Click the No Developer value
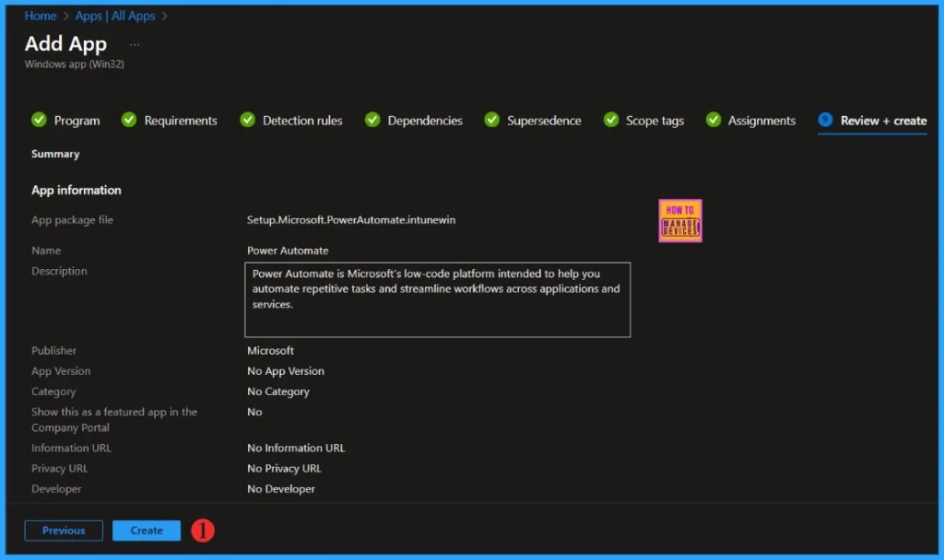The image size is (944, 560). [x=280, y=489]
